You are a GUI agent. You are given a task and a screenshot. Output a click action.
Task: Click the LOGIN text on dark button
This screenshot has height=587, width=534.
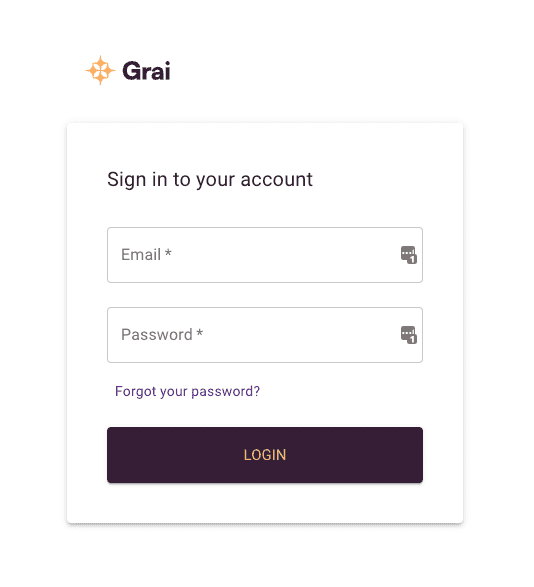click(x=265, y=455)
